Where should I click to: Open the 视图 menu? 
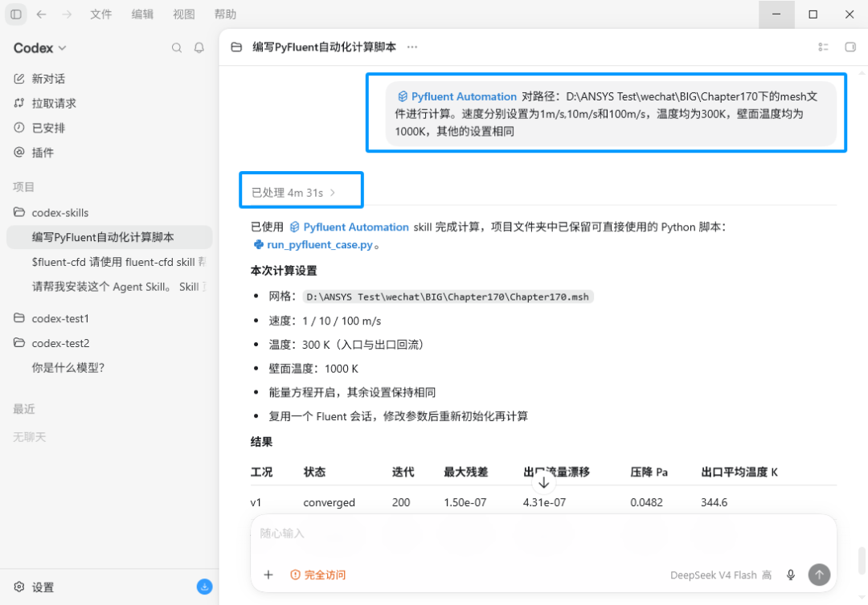(x=184, y=14)
